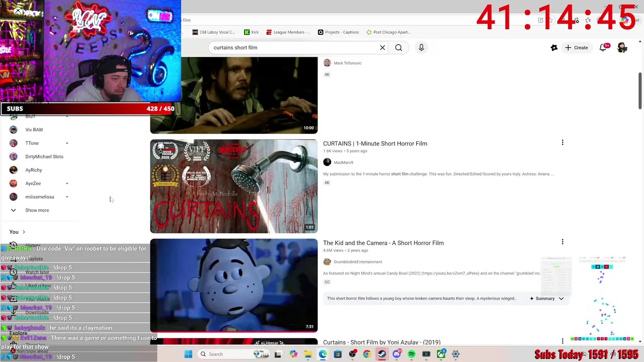The width and height of the screenshot is (644, 362).
Task: Open YouTube notifications bell
Action: point(603,48)
